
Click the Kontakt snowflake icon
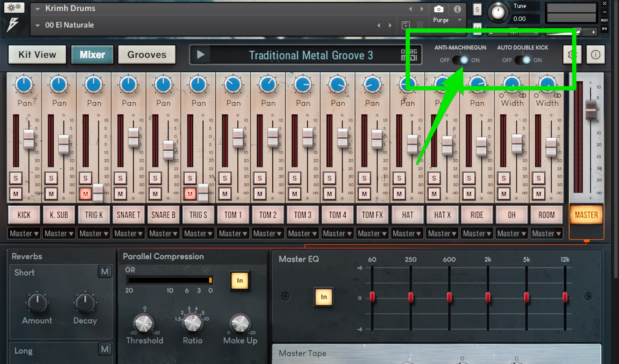[x=14, y=7]
